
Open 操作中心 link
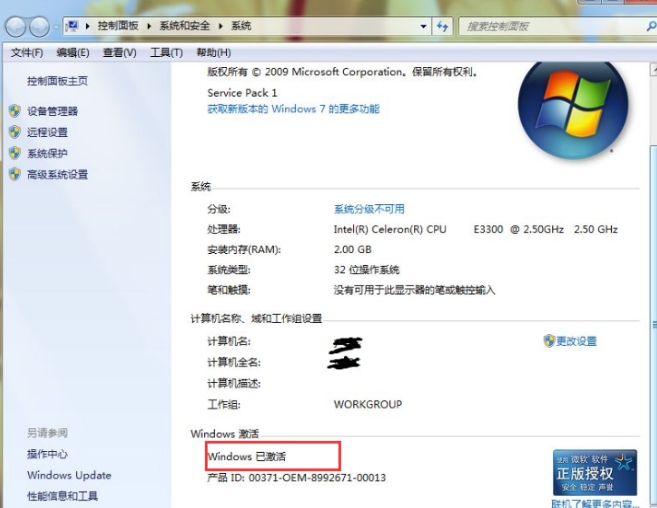click(47, 454)
